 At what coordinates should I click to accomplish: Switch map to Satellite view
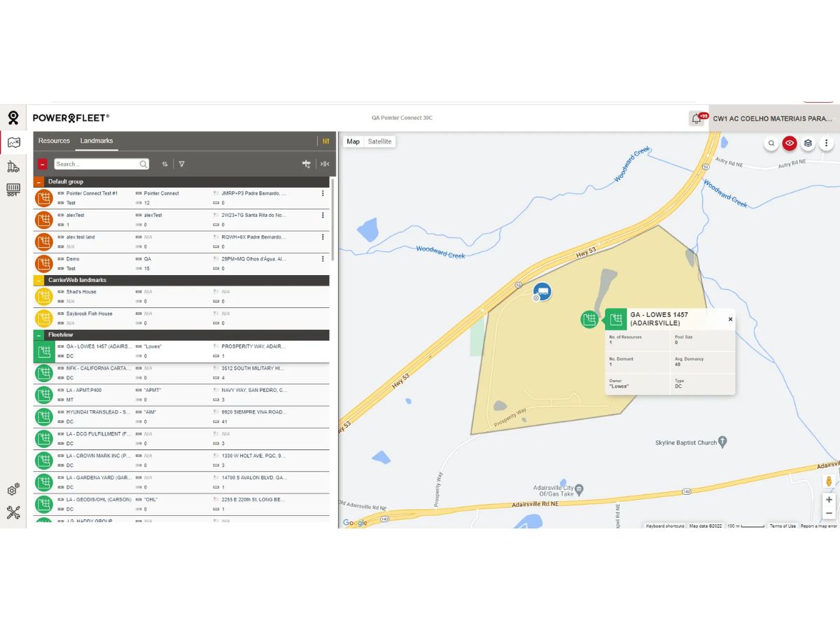[x=380, y=141]
